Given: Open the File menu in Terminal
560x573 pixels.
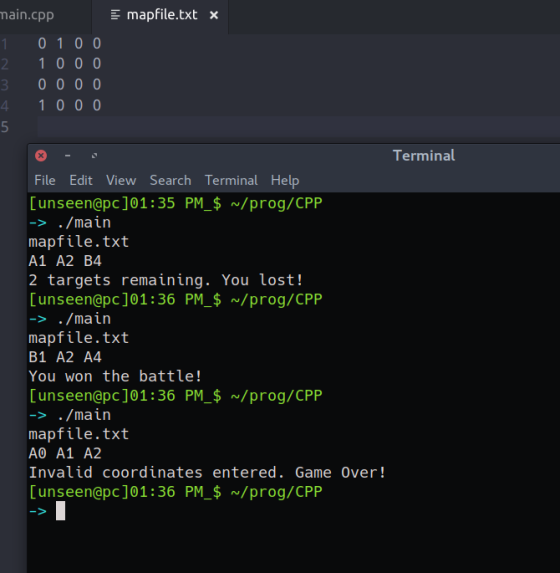Looking at the screenshot, I should click(45, 180).
